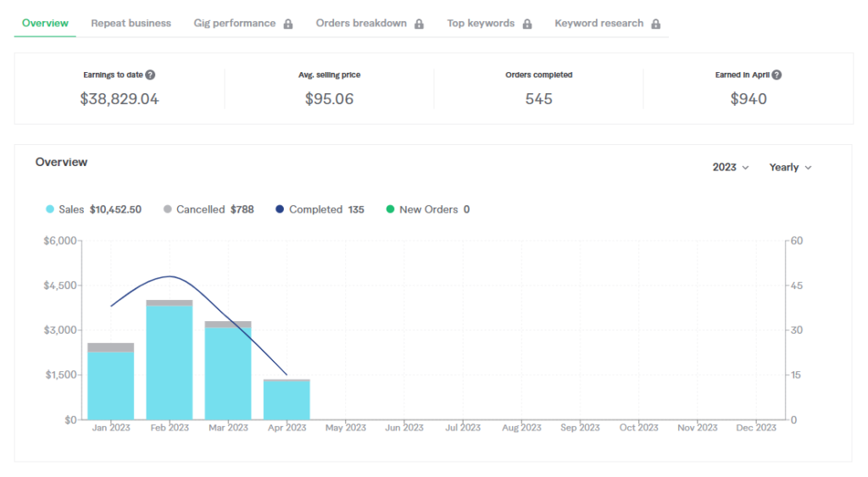Click the help icon beside Earnings to date
Screen dimensions: 868x477
[150, 75]
